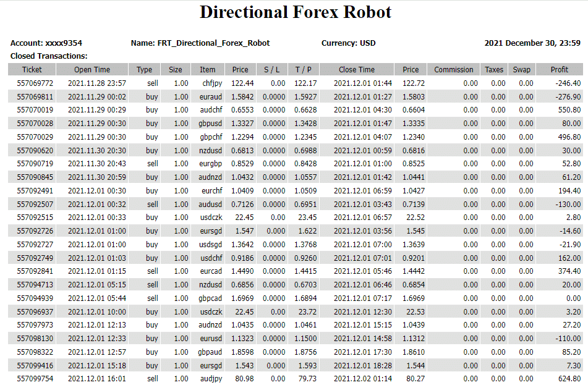The width and height of the screenshot is (588, 385).
Task: Click the chfjpy item cell
Action: pyautogui.click(x=212, y=83)
